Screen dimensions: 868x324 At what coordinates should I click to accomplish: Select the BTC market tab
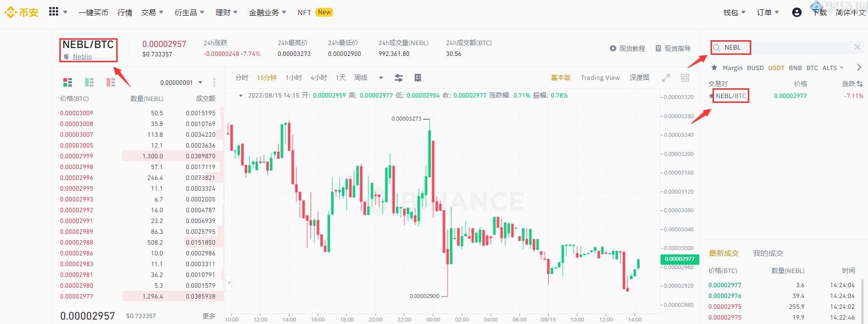pyautogui.click(x=812, y=68)
